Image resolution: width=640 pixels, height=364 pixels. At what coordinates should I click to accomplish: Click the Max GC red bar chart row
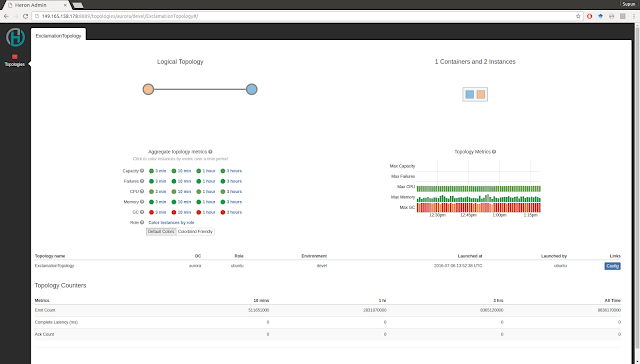click(x=479, y=207)
